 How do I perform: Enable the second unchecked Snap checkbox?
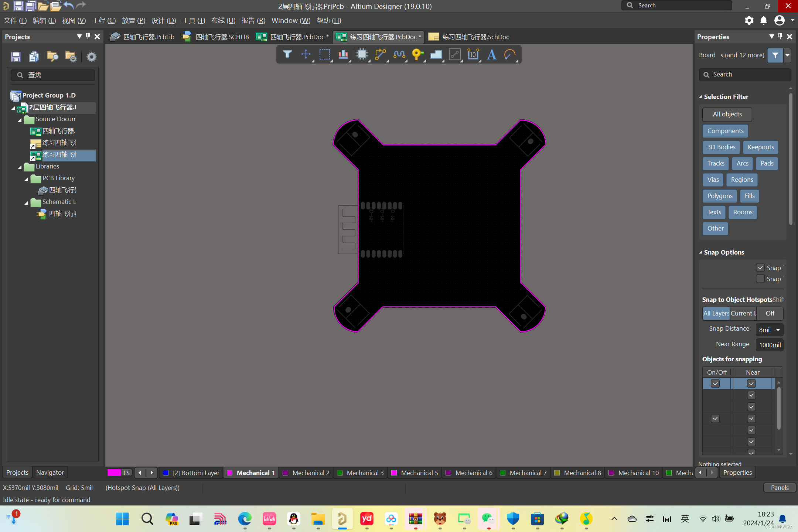pos(760,279)
